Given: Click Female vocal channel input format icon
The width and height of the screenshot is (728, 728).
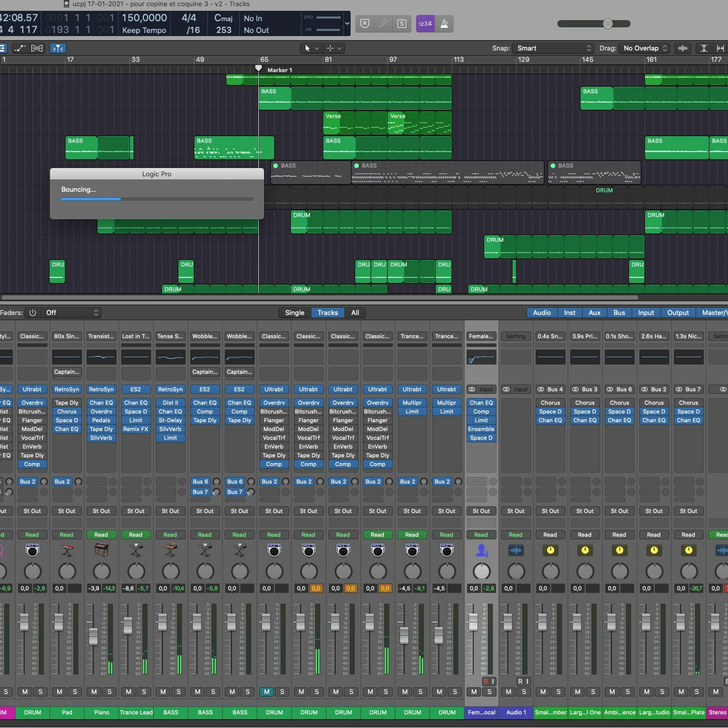Looking at the screenshot, I should (472, 389).
